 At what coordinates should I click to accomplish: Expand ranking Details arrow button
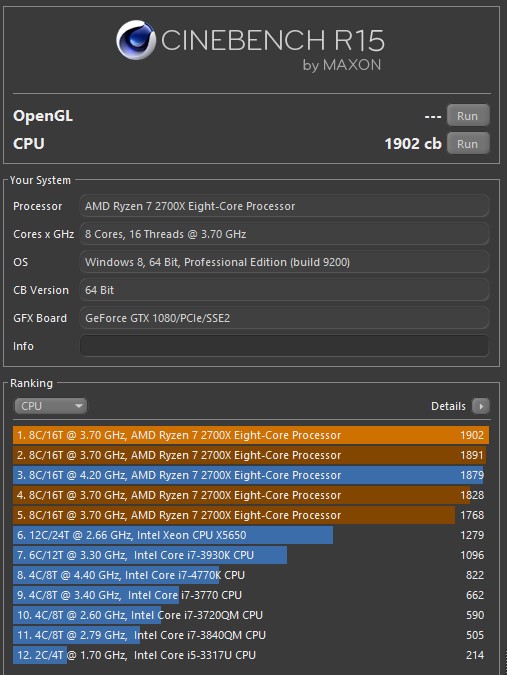pyautogui.click(x=481, y=406)
